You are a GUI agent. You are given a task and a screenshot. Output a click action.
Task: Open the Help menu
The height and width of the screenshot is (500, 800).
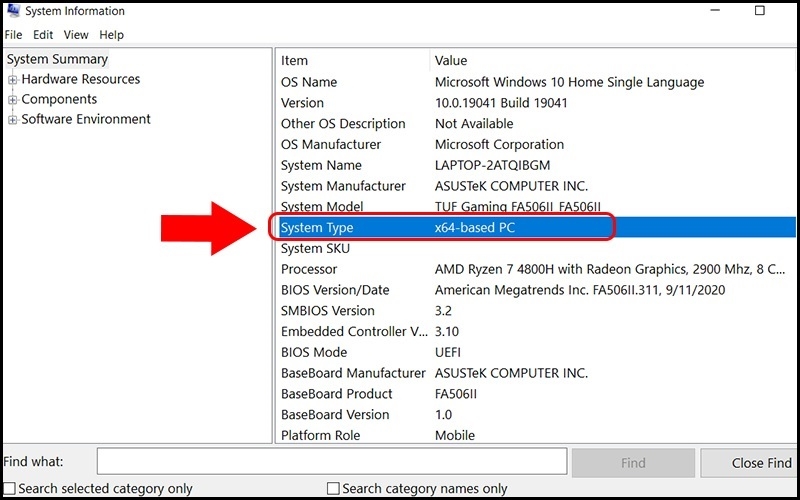[111, 35]
